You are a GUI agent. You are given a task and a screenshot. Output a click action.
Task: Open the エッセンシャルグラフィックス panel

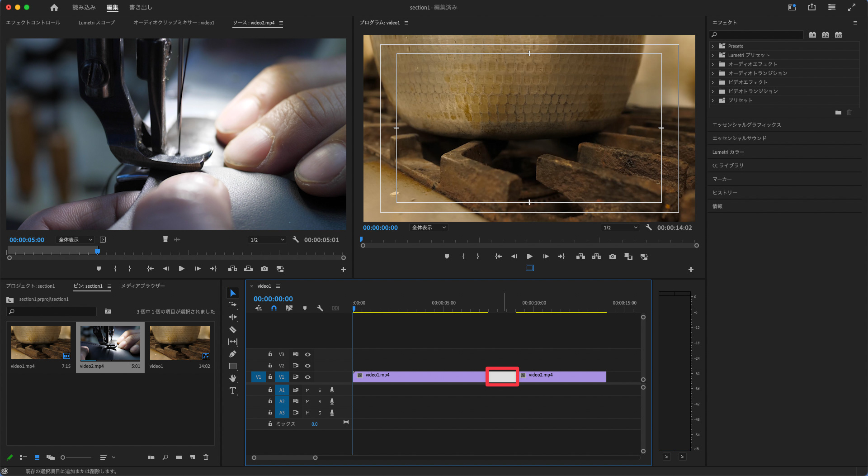[x=746, y=125]
